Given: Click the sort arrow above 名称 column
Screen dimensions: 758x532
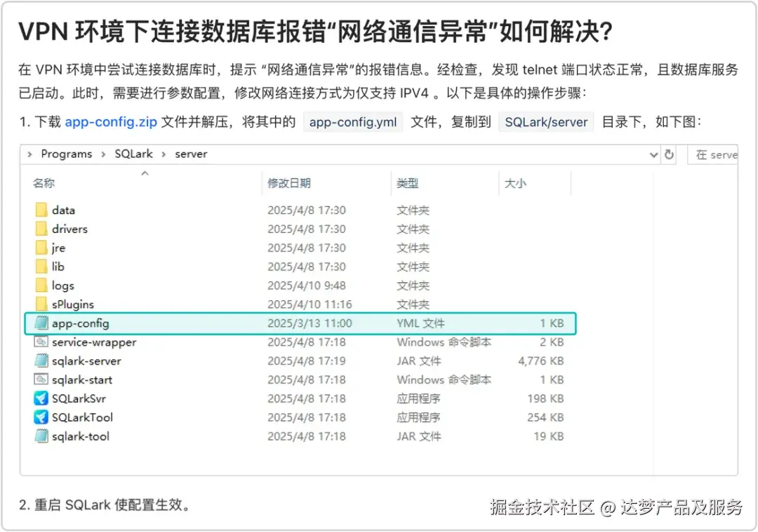Looking at the screenshot, I should pyautogui.click(x=145, y=173).
